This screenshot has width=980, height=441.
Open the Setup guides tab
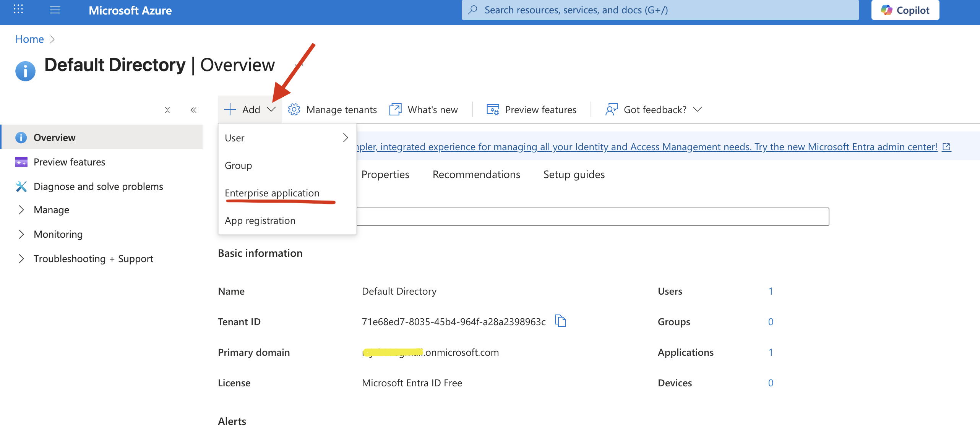(574, 174)
